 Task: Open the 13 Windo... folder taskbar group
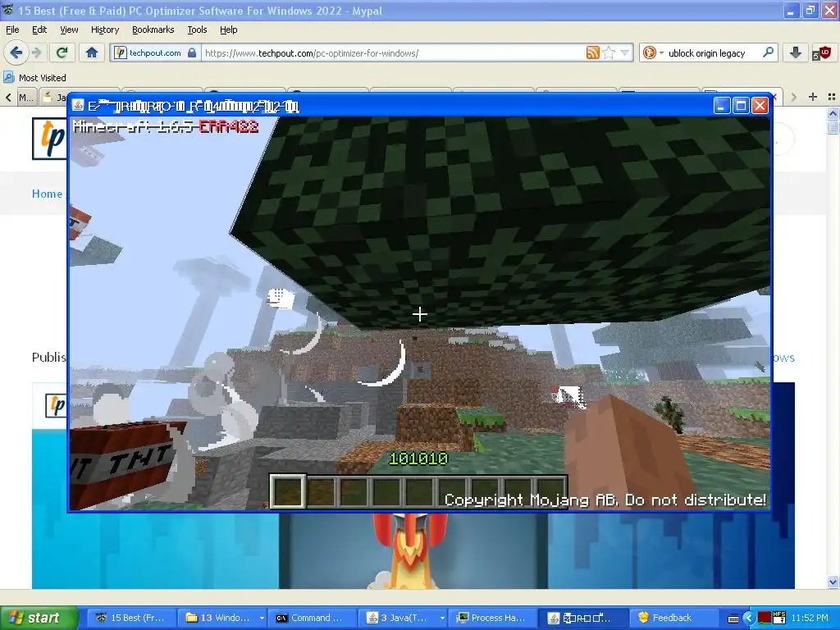coord(220,618)
